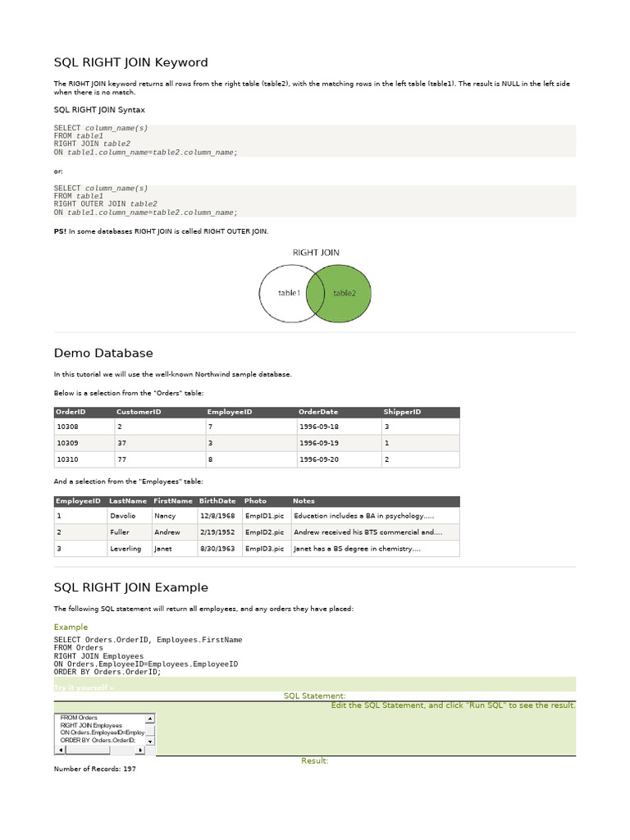Click the 'Result:' label below editor
The width and height of the screenshot is (630, 840).
pyautogui.click(x=314, y=760)
